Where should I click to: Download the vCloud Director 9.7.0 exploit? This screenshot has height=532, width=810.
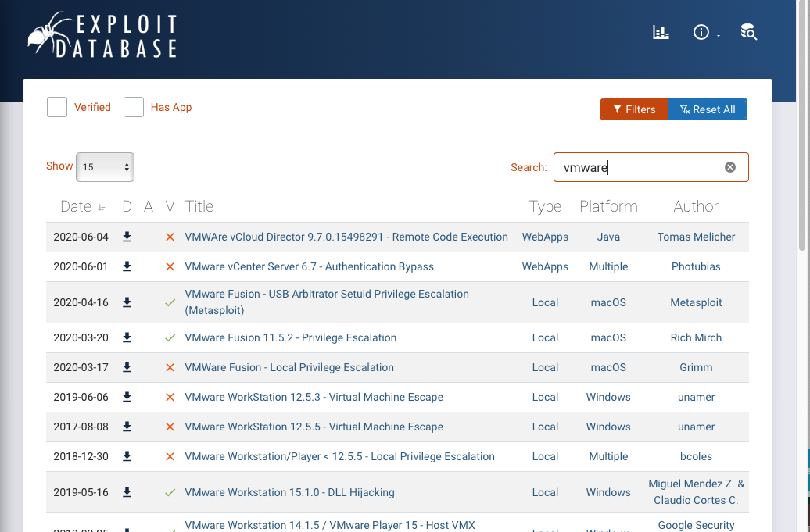click(x=127, y=237)
